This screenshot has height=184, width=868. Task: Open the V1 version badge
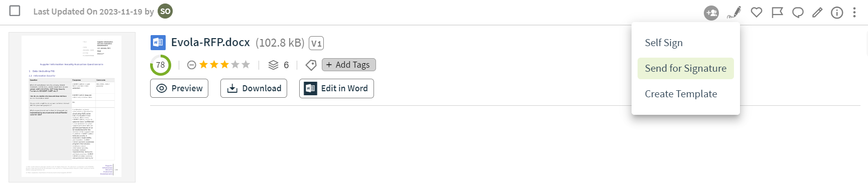(316, 43)
